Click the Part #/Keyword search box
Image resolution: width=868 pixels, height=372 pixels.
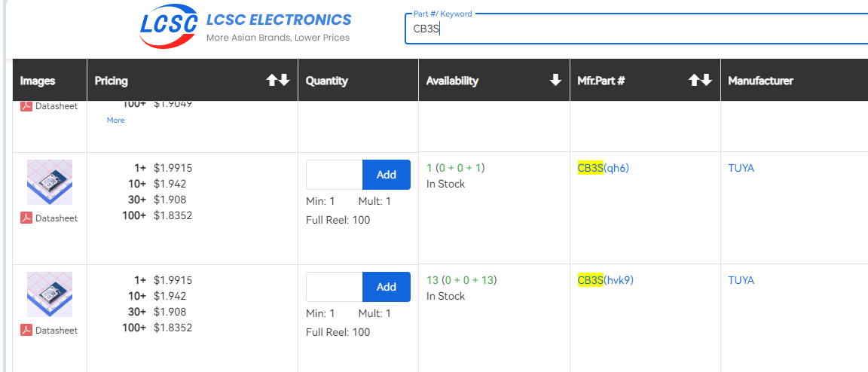click(x=637, y=29)
